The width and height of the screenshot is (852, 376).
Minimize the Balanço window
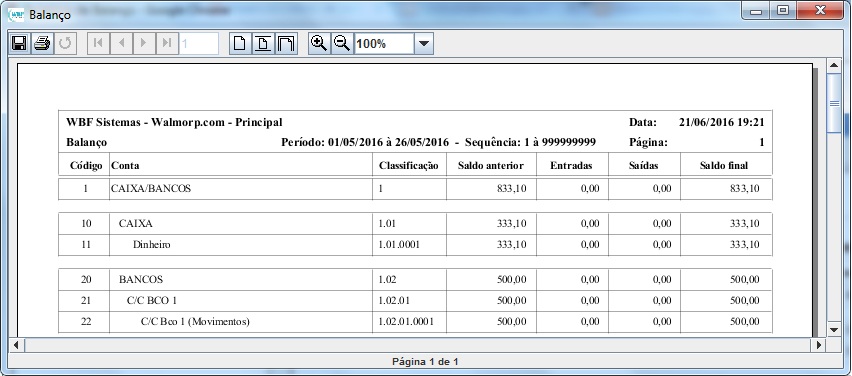pyautogui.click(x=756, y=10)
